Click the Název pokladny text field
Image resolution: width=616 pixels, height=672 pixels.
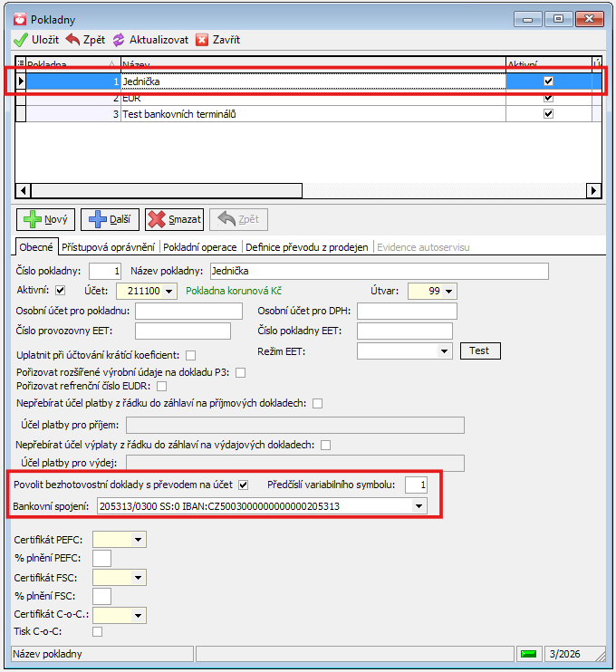pos(378,271)
